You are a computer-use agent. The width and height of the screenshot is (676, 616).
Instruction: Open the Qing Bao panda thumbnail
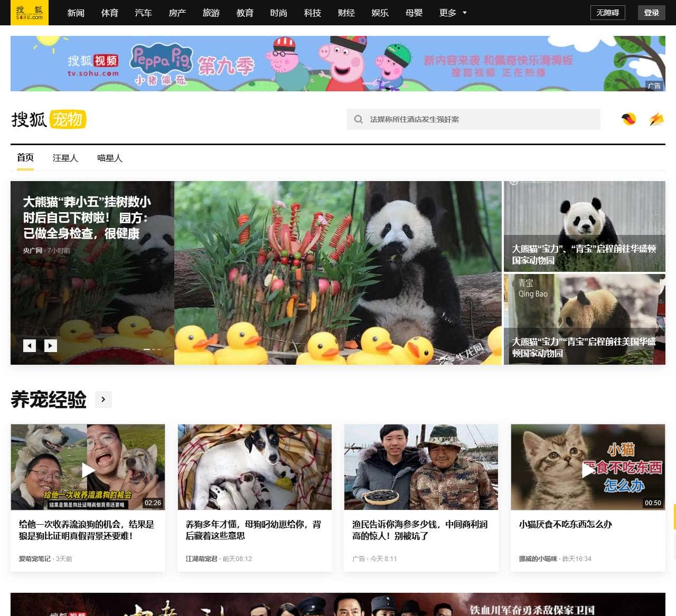coord(585,319)
